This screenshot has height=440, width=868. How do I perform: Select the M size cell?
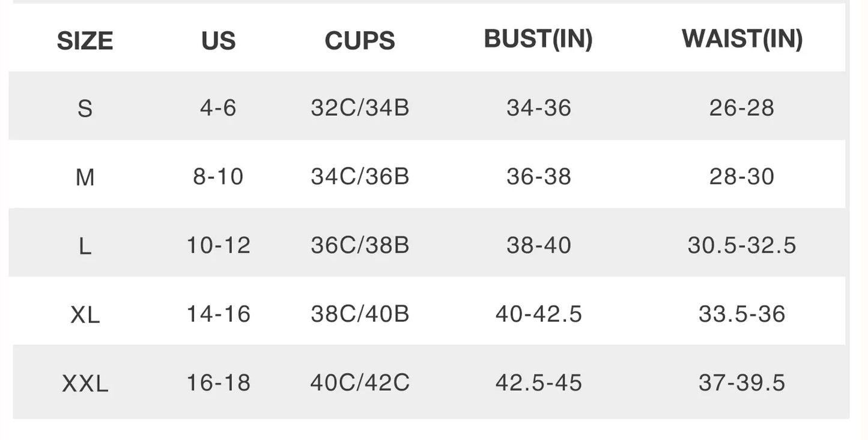pyautogui.click(x=85, y=177)
